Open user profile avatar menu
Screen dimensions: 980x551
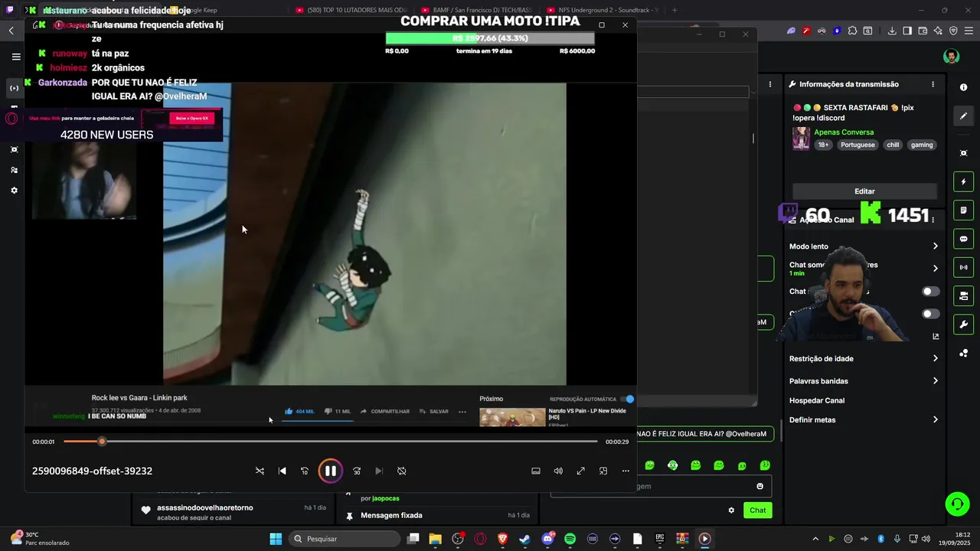pyautogui.click(x=951, y=57)
